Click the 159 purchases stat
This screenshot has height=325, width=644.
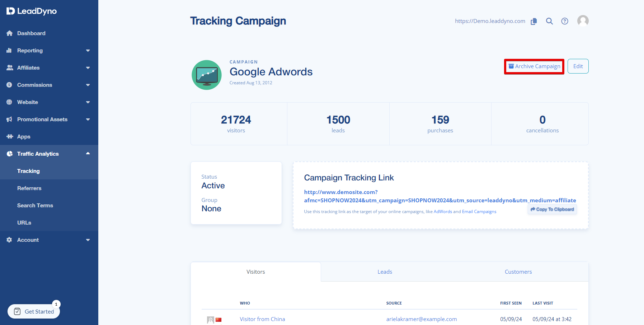(x=440, y=124)
